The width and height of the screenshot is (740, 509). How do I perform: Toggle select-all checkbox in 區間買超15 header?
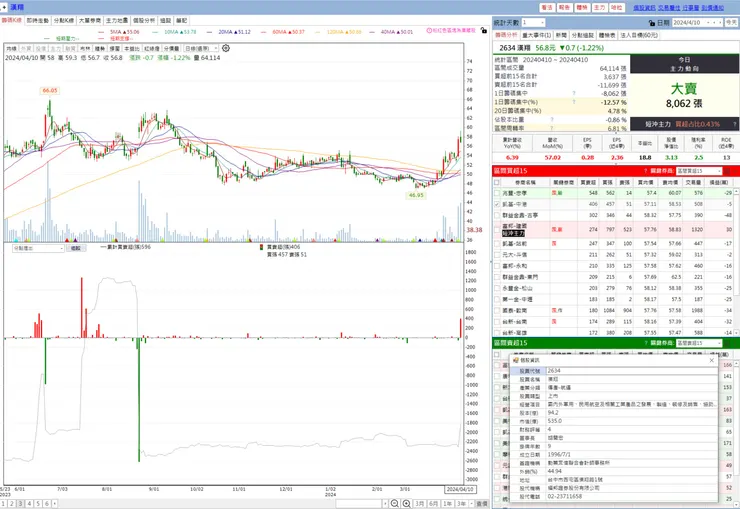pyautogui.click(x=496, y=182)
